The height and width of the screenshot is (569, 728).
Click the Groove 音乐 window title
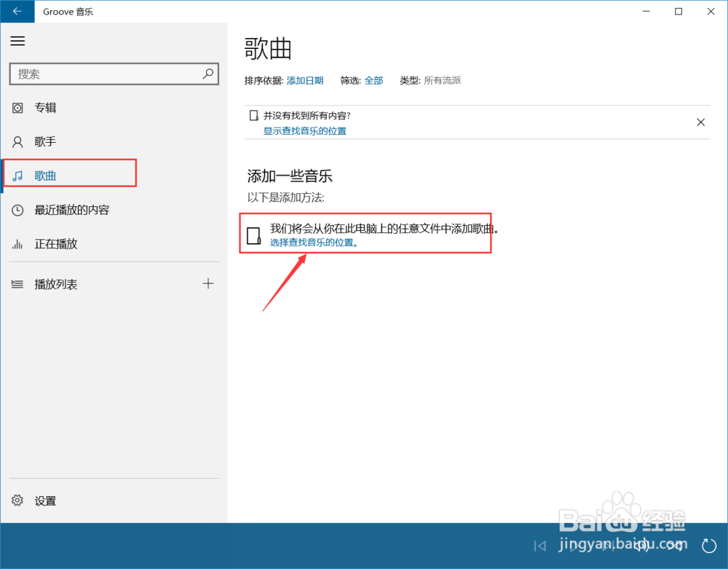coord(68,12)
